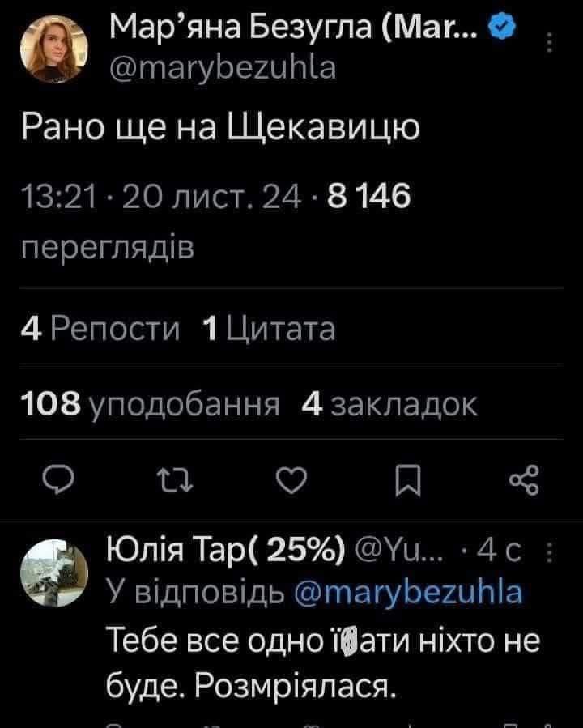This screenshot has width=583, height=728.
Task: Open the 8 146 переглядів analytics
Action: point(216,221)
